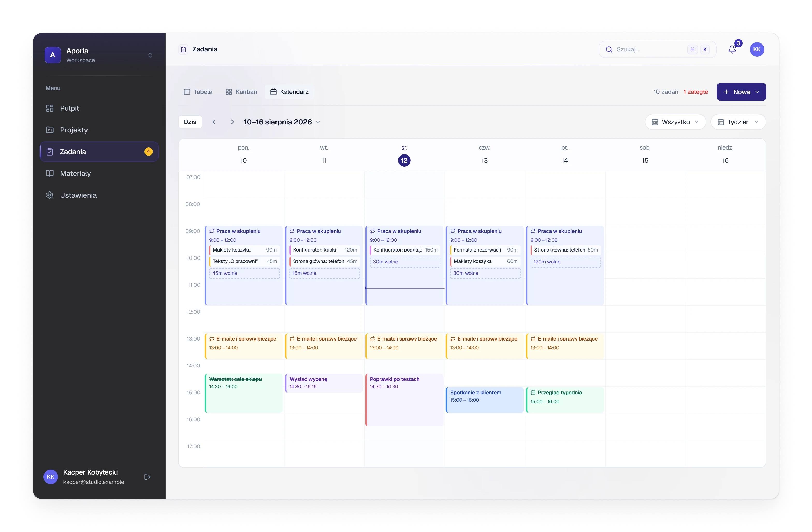Click the 1 zaległe overdue link

coord(695,92)
